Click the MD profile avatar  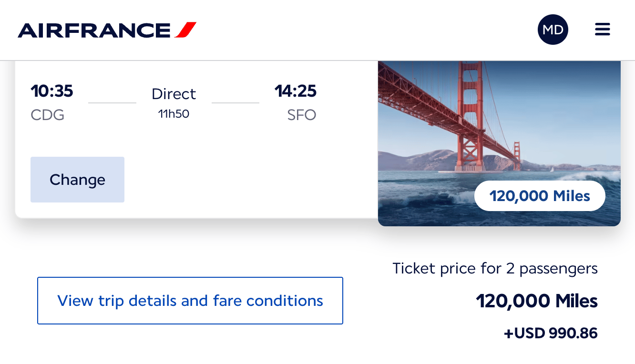[553, 30]
